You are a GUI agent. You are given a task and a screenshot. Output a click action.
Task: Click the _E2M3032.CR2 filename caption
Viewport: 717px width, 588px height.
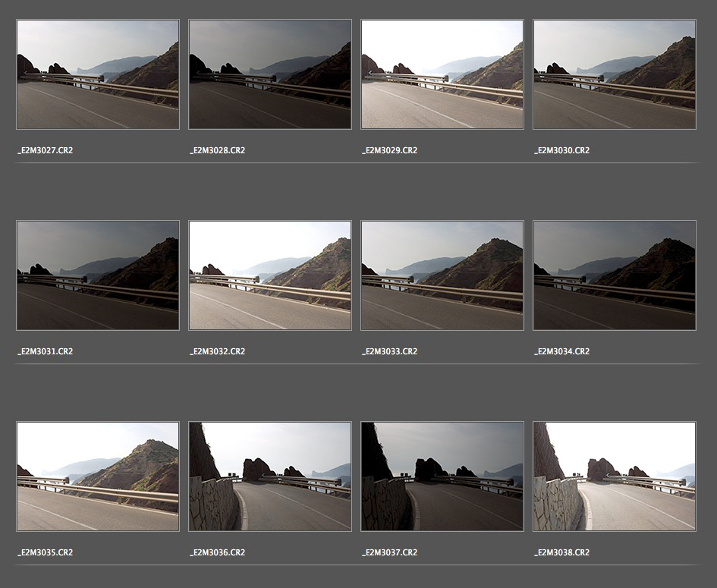click(x=218, y=351)
